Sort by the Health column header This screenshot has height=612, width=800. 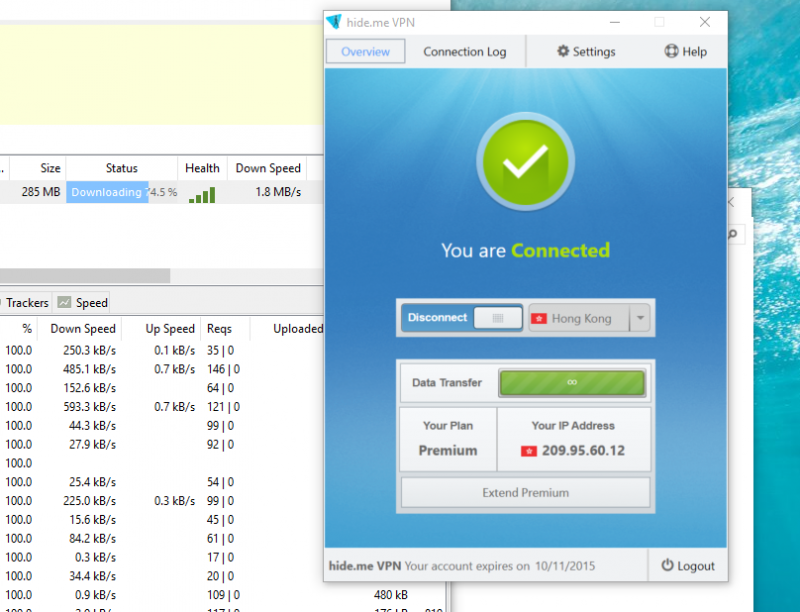[203, 168]
